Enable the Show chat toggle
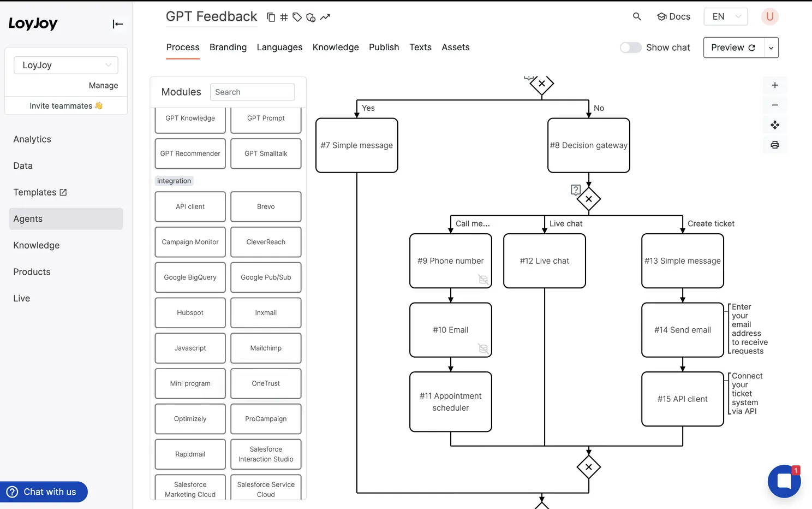Viewport: 812px width, 509px height. pos(630,48)
